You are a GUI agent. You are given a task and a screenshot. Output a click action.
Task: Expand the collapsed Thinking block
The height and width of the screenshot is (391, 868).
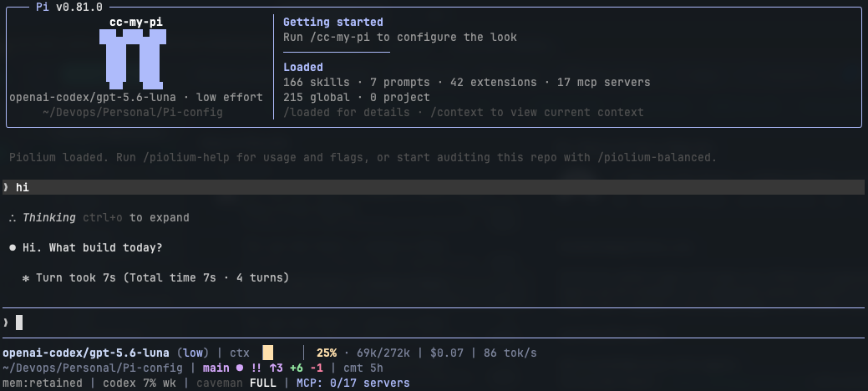99,218
